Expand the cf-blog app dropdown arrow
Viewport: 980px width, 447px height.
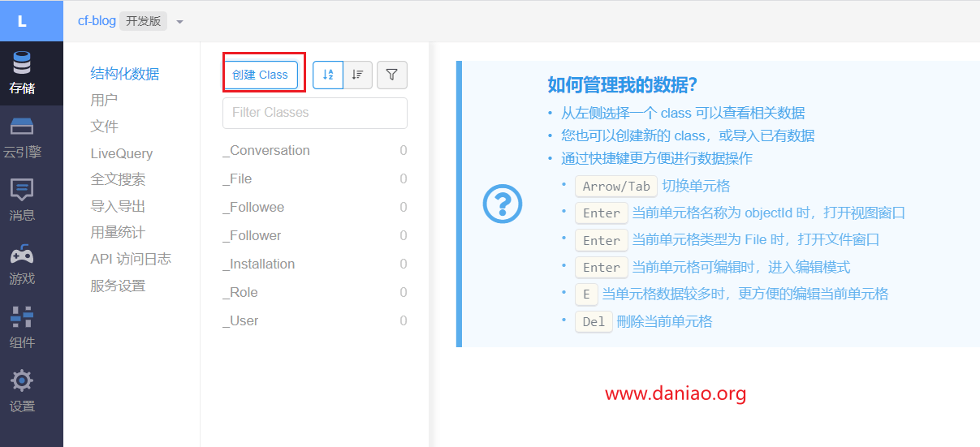(x=180, y=22)
